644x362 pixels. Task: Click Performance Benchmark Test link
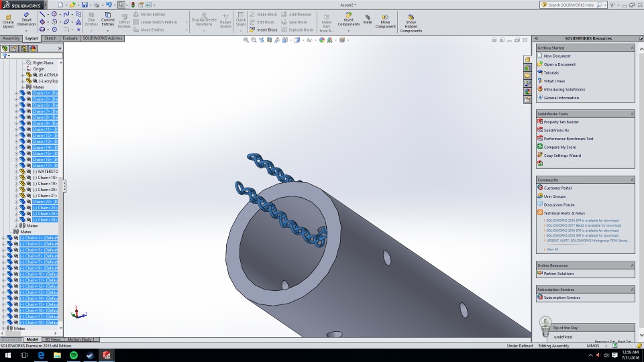(568, 139)
